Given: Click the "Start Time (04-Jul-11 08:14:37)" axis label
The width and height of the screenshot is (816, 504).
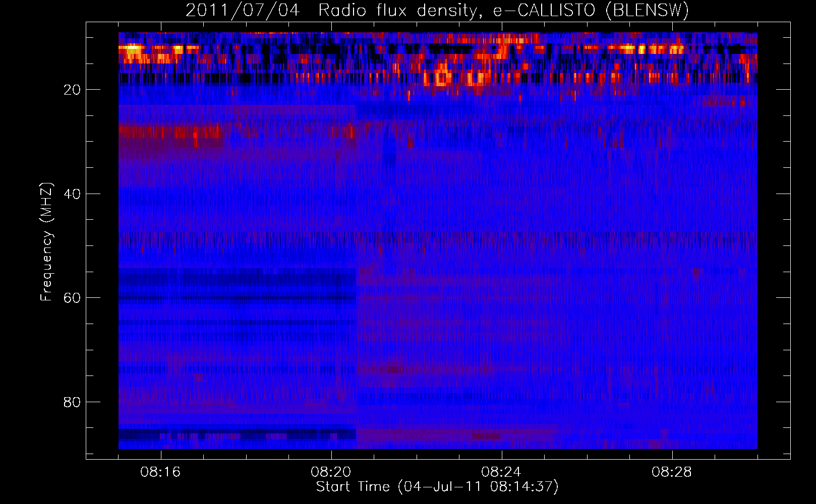Looking at the screenshot, I should (437, 487).
